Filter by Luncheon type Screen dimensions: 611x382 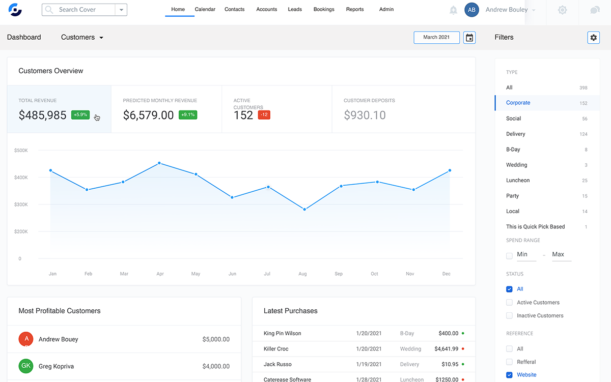point(546,180)
